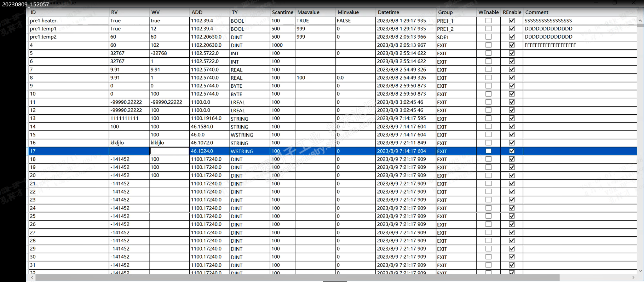Toggle REnable checkbox in selected row 17
This screenshot has width=644, height=282.
(512, 151)
